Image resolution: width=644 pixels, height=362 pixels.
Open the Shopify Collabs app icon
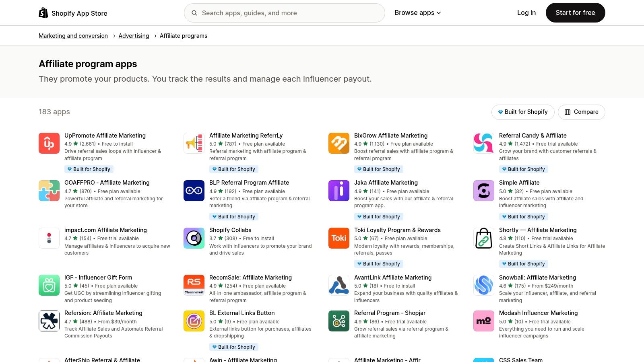click(194, 238)
